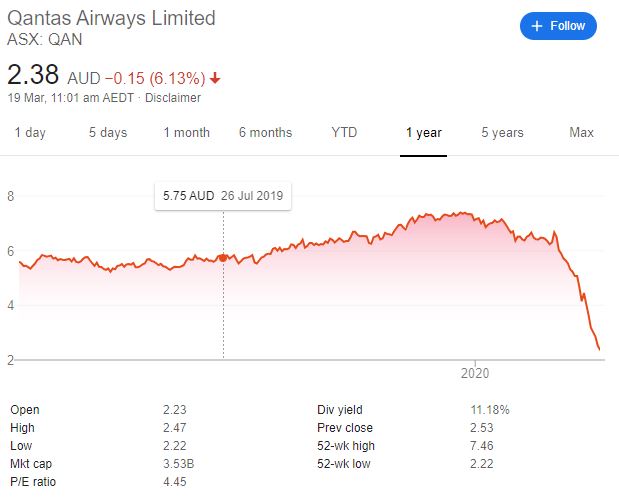This screenshot has height=504, width=619.
Task: Click the red down arrow price indicator
Action: click(x=215, y=78)
